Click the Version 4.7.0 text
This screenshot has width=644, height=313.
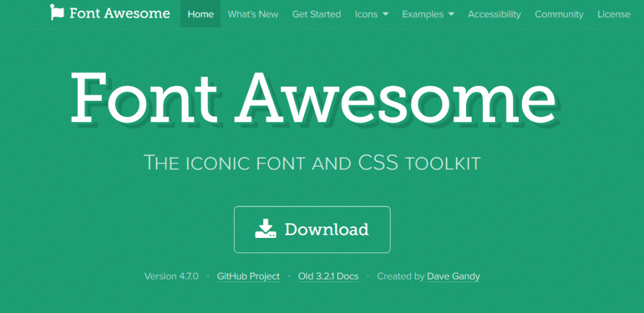[171, 276]
